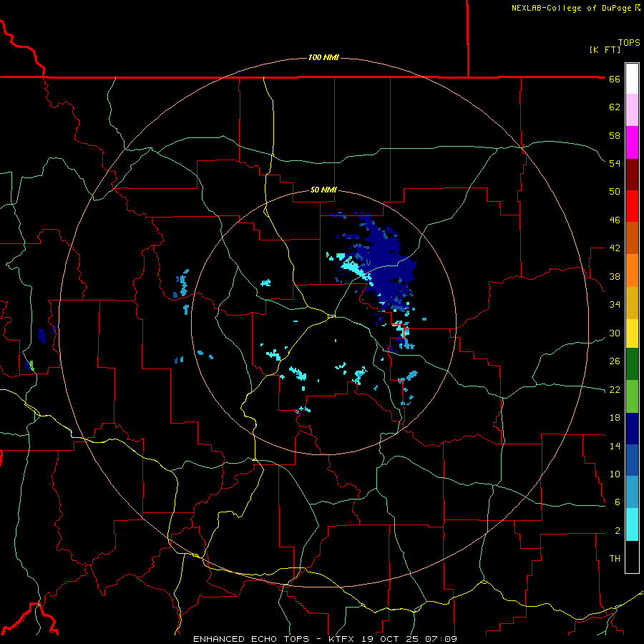Click the yellow highway junction at radar center
The image size is (644, 644).
(331, 316)
